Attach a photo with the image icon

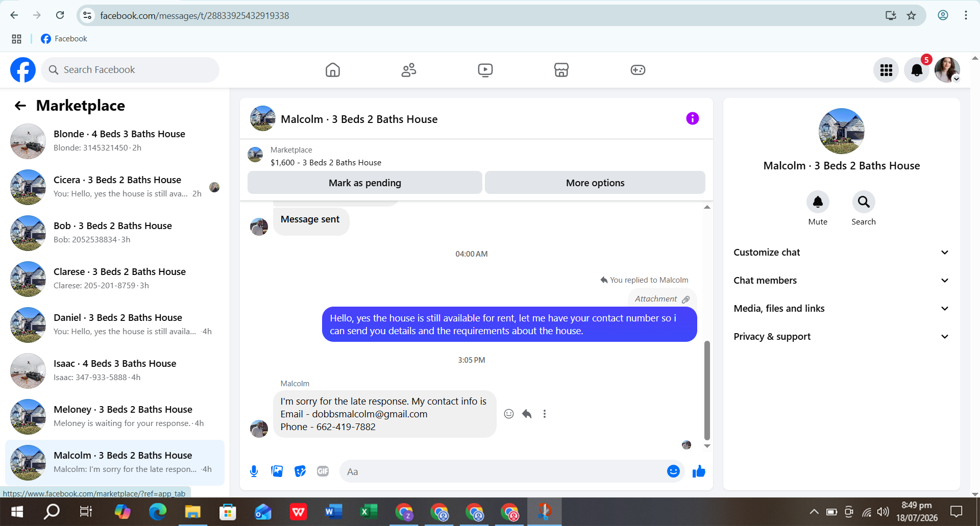pyautogui.click(x=277, y=471)
